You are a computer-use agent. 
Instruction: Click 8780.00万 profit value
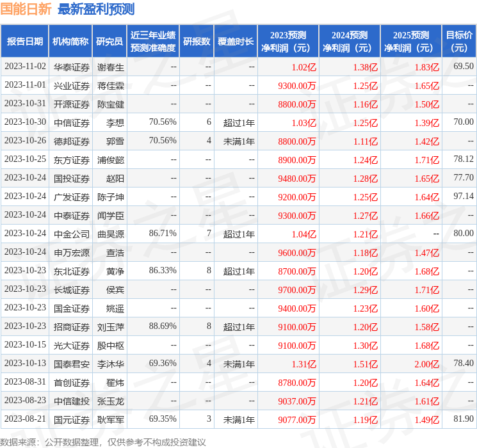(x=297, y=383)
